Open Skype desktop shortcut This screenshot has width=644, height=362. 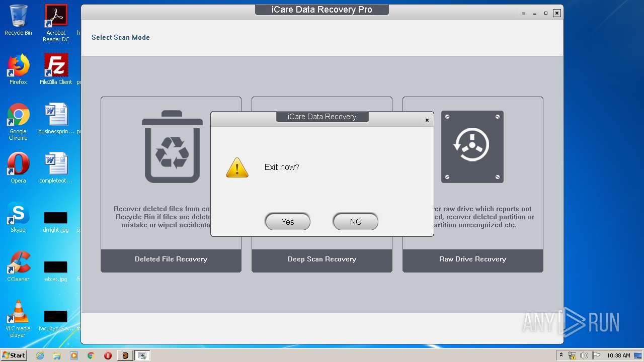click(18, 217)
